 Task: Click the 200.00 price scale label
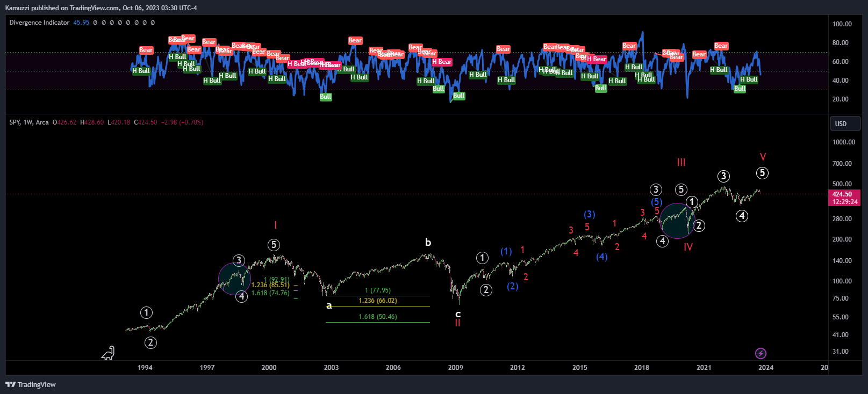842,239
